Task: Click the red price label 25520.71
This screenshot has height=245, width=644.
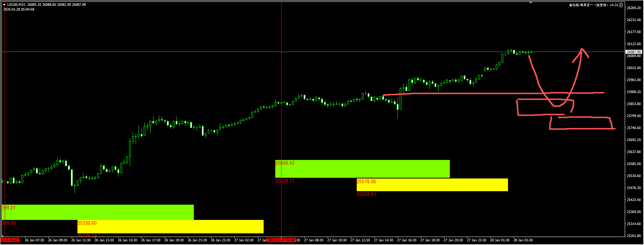Action: [285, 181]
